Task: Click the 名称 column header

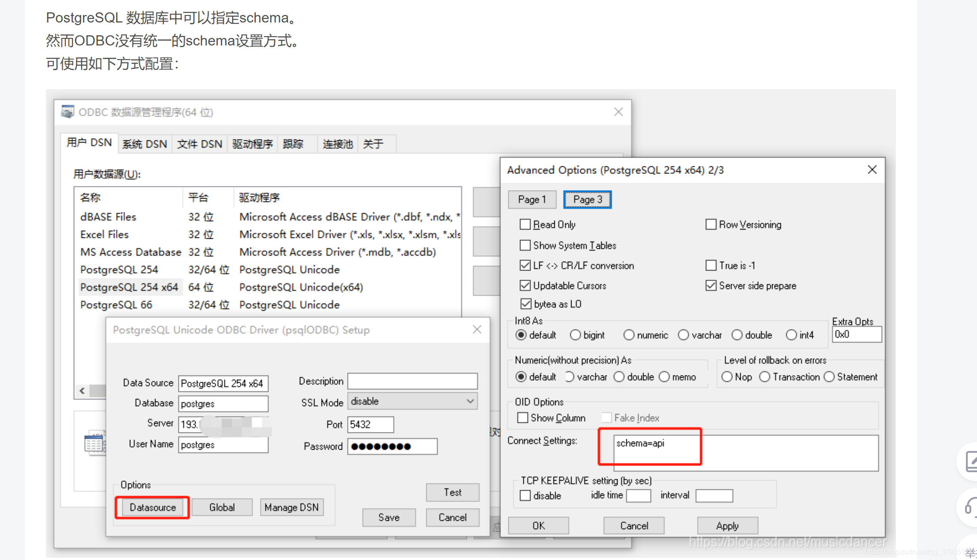Action: (x=129, y=197)
